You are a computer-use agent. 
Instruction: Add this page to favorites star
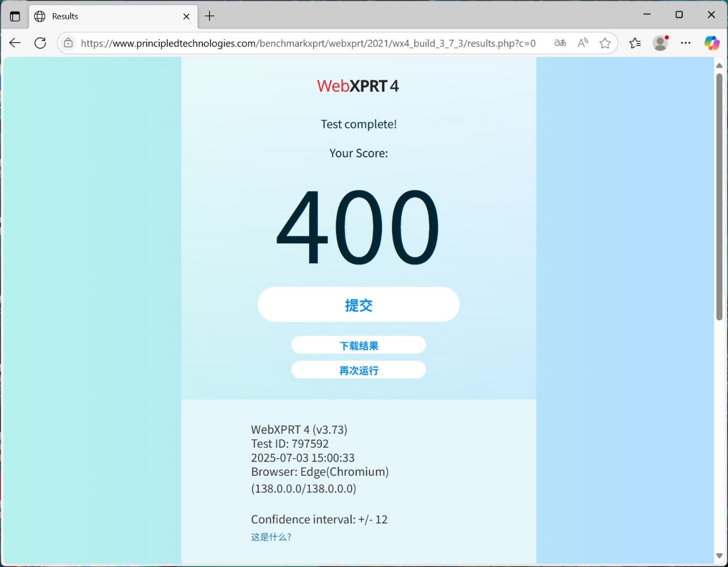pyautogui.click(x=605, y=43)
